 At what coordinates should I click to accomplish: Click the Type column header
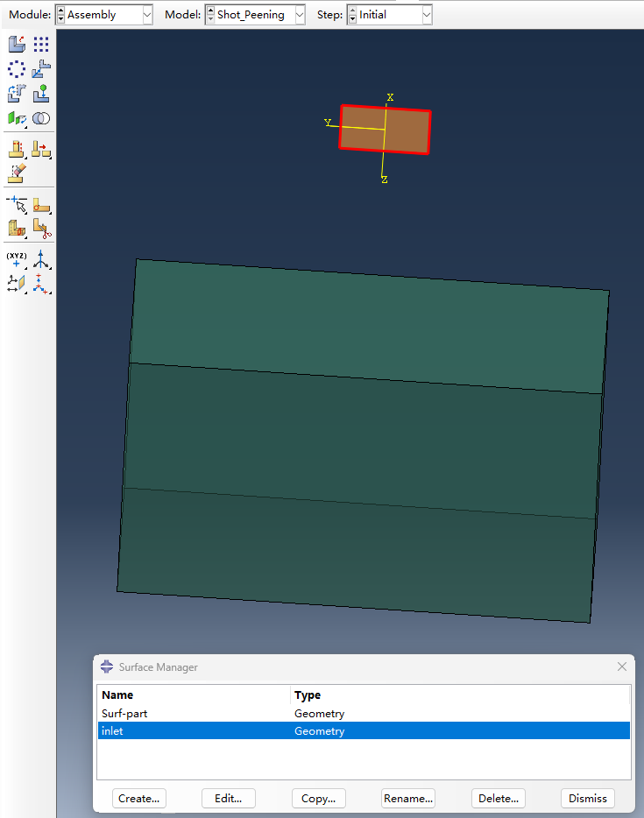coord(460,695)
